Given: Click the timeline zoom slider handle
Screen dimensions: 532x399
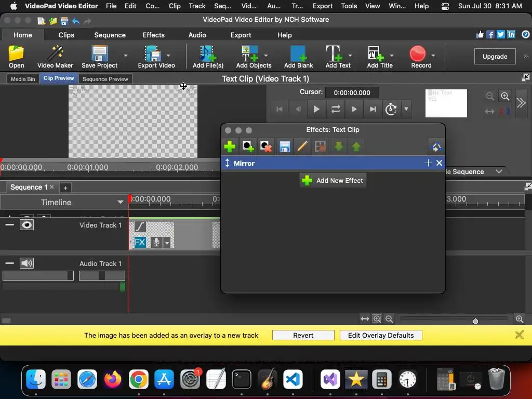Looking at the screenshot, I should pyautogui.click(x=475, y=321).
